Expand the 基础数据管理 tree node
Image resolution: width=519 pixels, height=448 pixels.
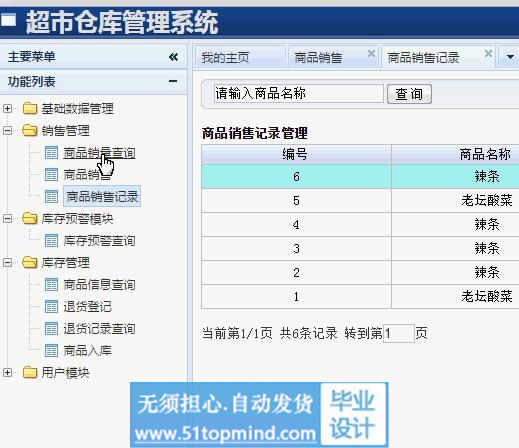point(7,109)
